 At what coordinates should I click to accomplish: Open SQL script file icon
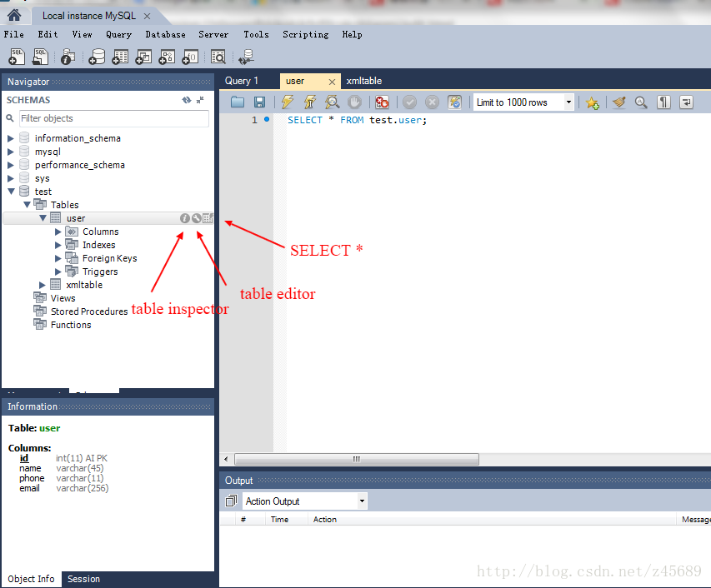point(40,57)
